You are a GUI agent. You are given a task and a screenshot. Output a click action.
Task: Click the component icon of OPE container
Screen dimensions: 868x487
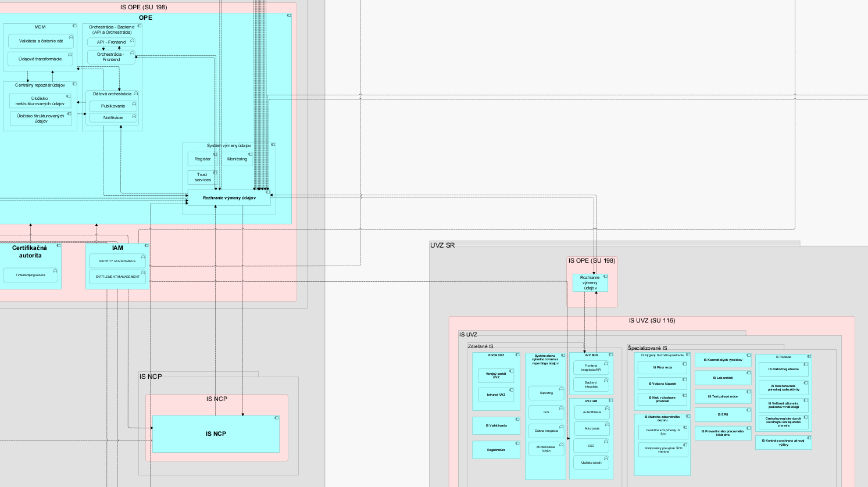pos(289,16)
